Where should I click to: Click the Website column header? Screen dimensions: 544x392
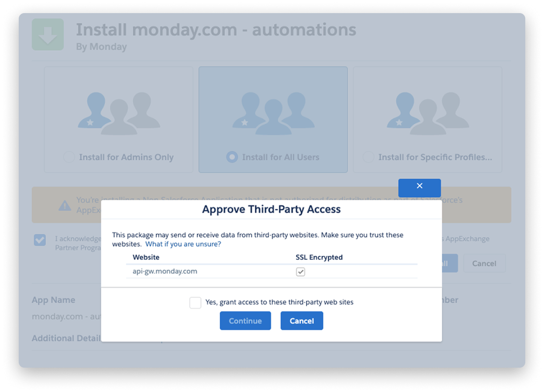pyautogui.click(x=146, y=257)
